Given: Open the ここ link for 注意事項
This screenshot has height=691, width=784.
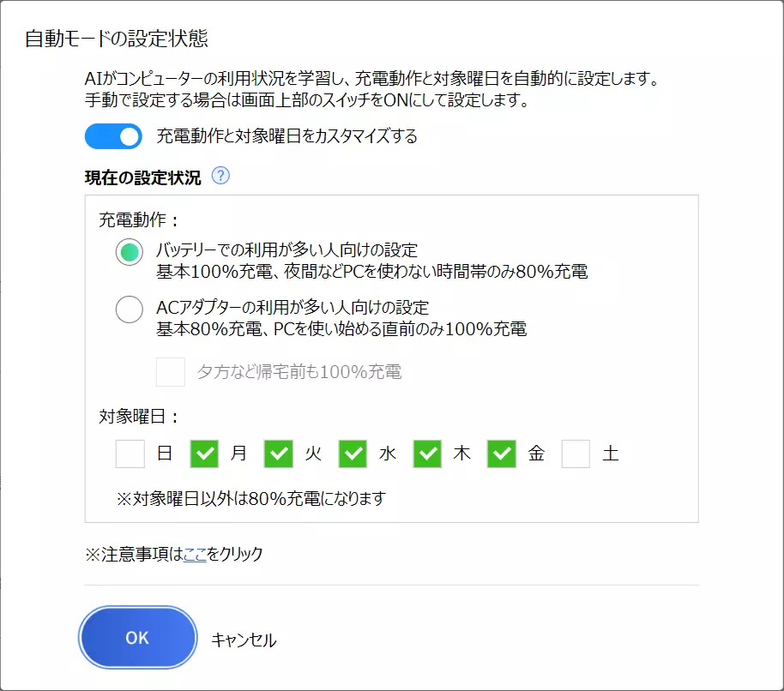Looking at the screenshot, I should 195,554.
